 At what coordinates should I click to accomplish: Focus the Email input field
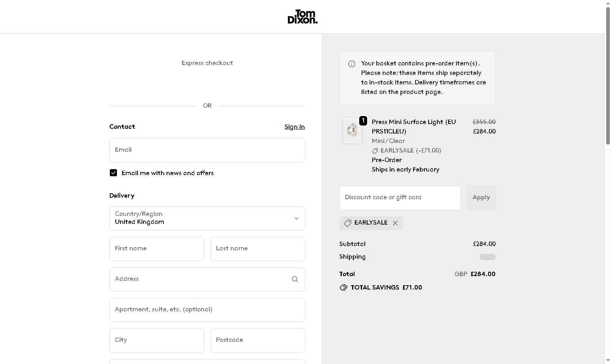coord(207,150)
